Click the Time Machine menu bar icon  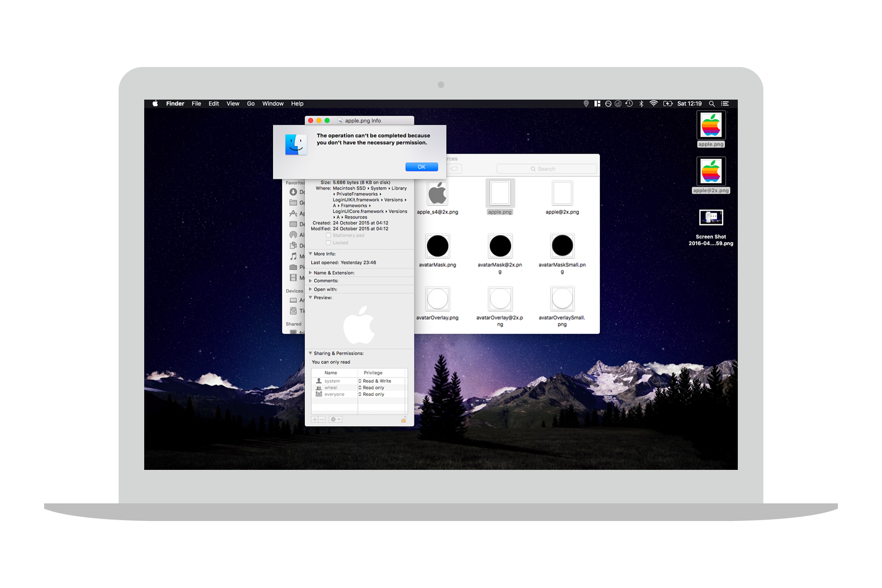[629, 104]
